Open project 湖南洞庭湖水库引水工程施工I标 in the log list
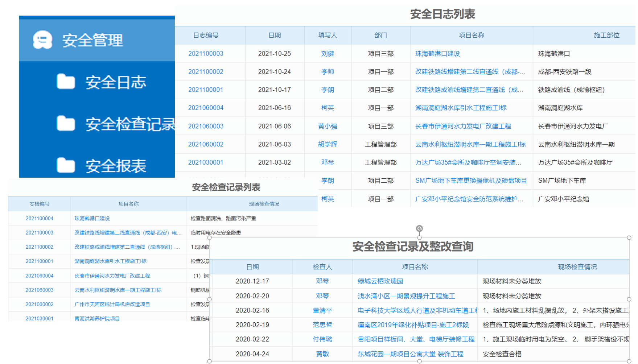638x364 pixels. [x=461, y=108]
